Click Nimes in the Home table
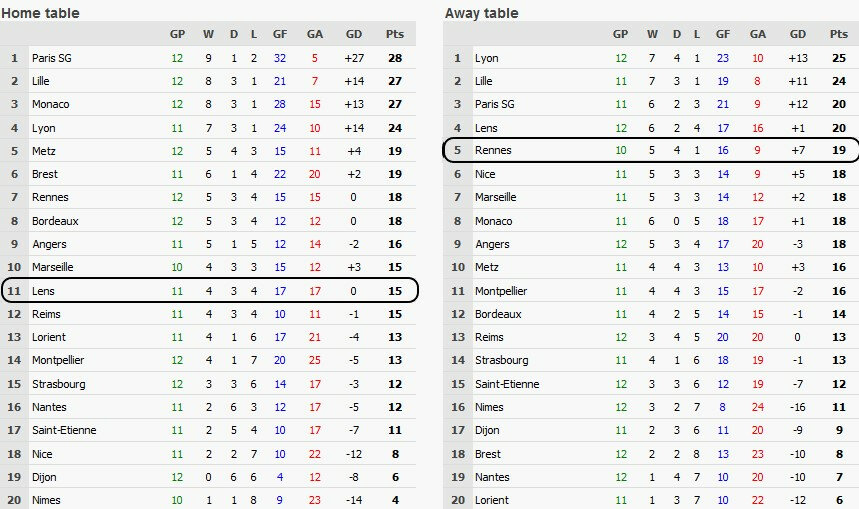This screenshot has width=859, height=509. pyautogui.click(x=47, y=500)
